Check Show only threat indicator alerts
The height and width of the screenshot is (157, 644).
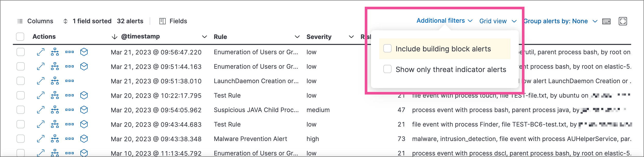(x=387, y=69)
